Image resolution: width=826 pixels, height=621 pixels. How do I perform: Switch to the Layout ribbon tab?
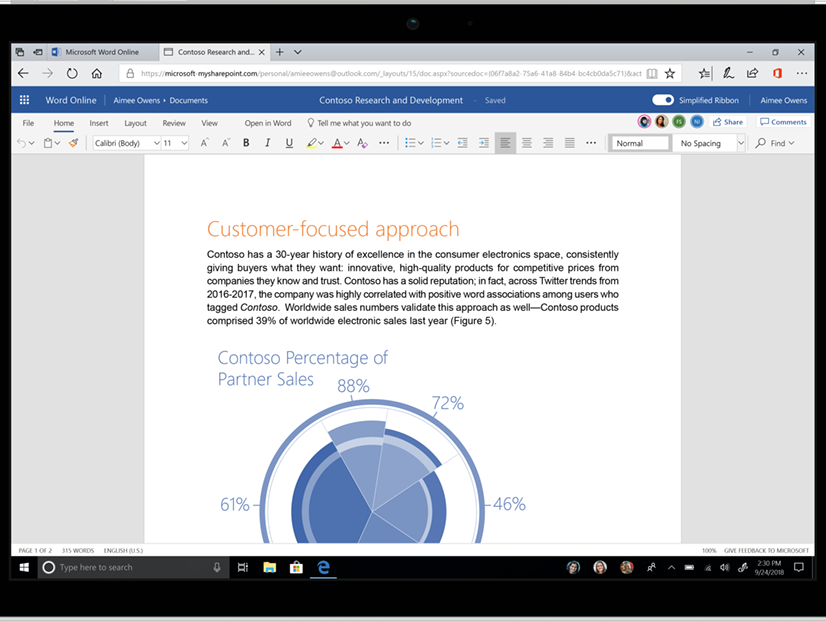click(135, 123)
